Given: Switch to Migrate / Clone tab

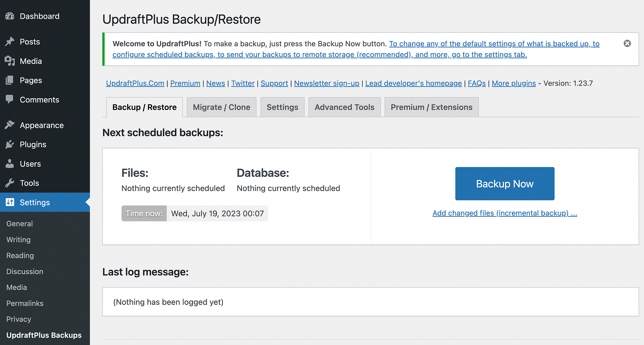Looking at the screenshot, I should (221, 107).
